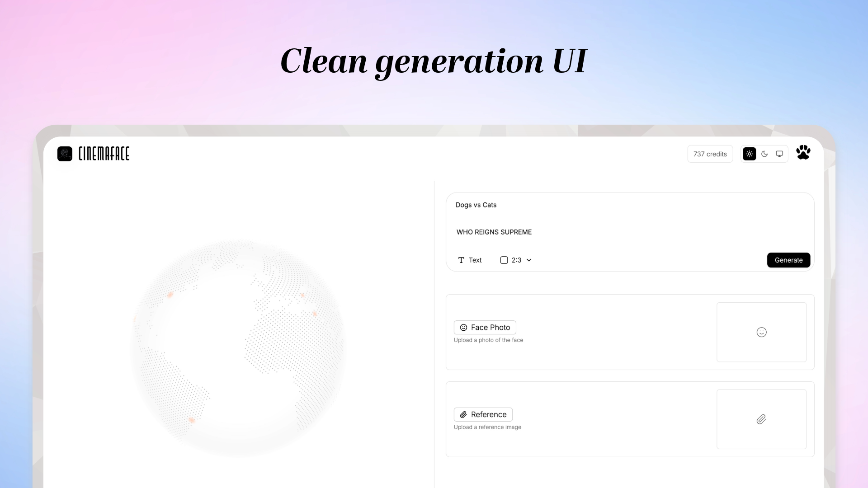Screen dimensions: 868x488
Task: Switch to dark theme moon icon
Action: click(764, 154)
